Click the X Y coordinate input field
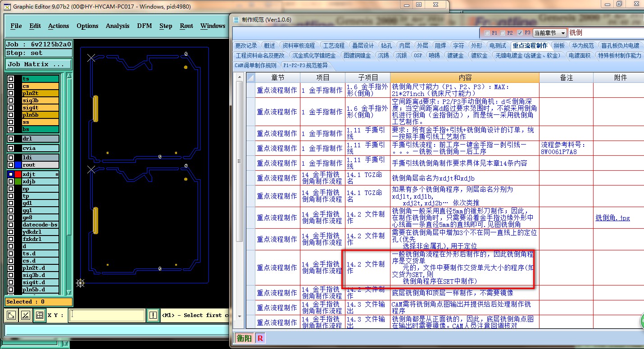The height and width of the screenshot is (349, 644). (x=107, y=315)
